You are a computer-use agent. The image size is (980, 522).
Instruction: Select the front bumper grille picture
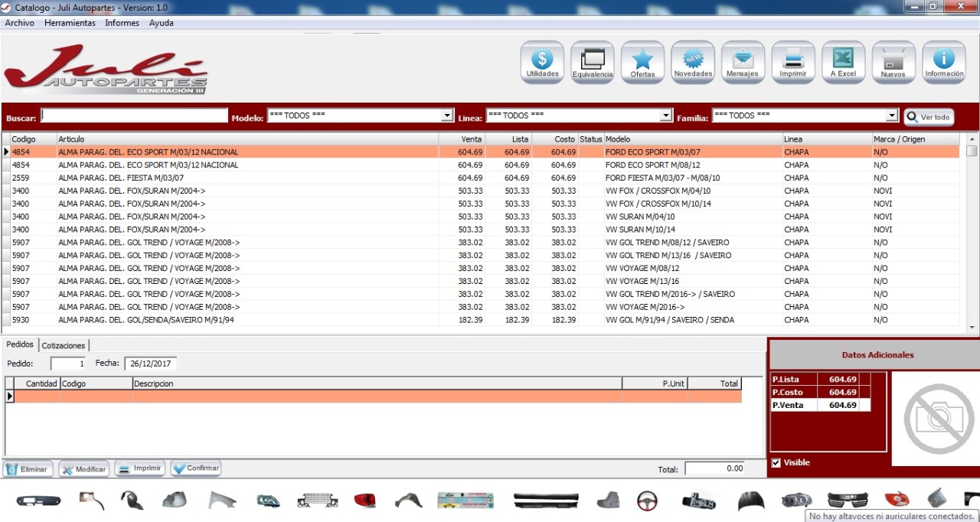tap(848, 501)
